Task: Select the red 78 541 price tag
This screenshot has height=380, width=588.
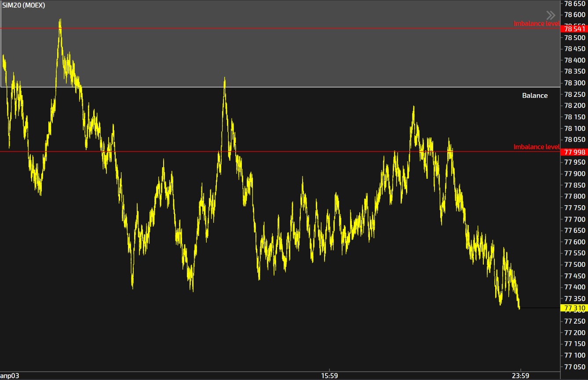Action: coord(574,29)
